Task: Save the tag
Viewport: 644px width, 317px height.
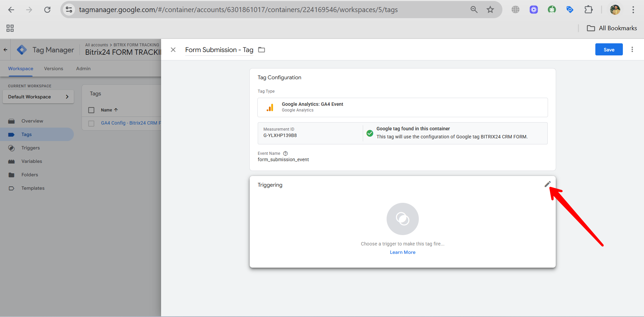Action: pyautogui.click(x=609, y=49)
